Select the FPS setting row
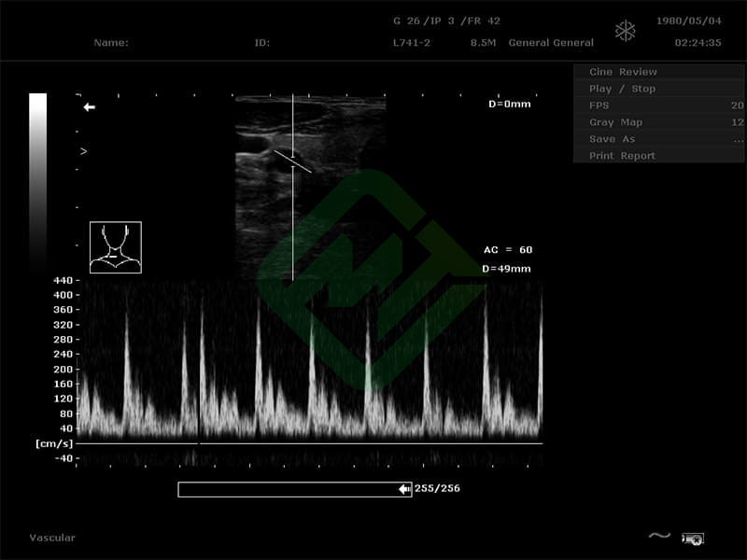This screenshot has width=747, height=560. click(658, 105)
